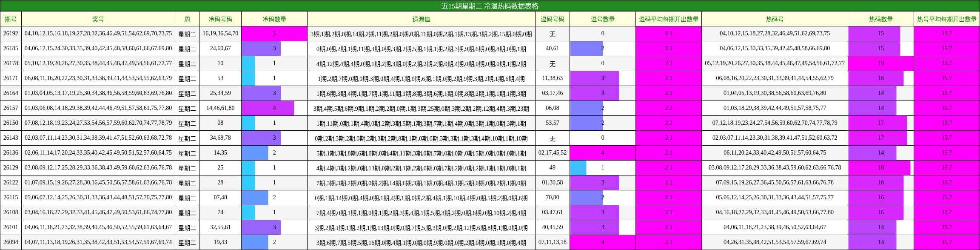Select draw numbers starting 01,07,09,15,19,26
980x250 pixels.
coord(98,183)
